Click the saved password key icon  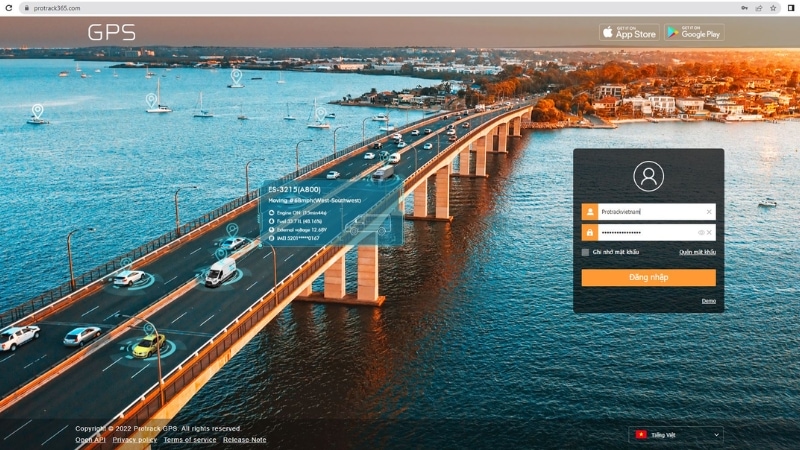(x=743, y=7)
